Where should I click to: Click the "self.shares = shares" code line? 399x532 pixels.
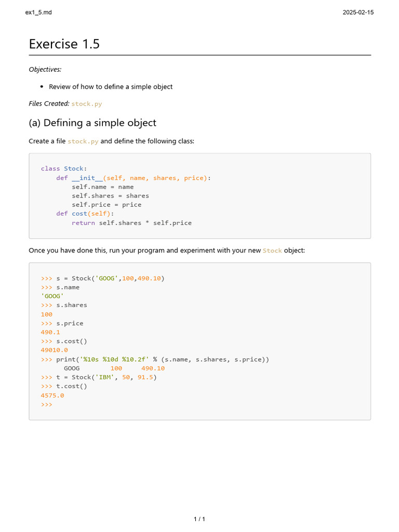(x=110, y=196)
